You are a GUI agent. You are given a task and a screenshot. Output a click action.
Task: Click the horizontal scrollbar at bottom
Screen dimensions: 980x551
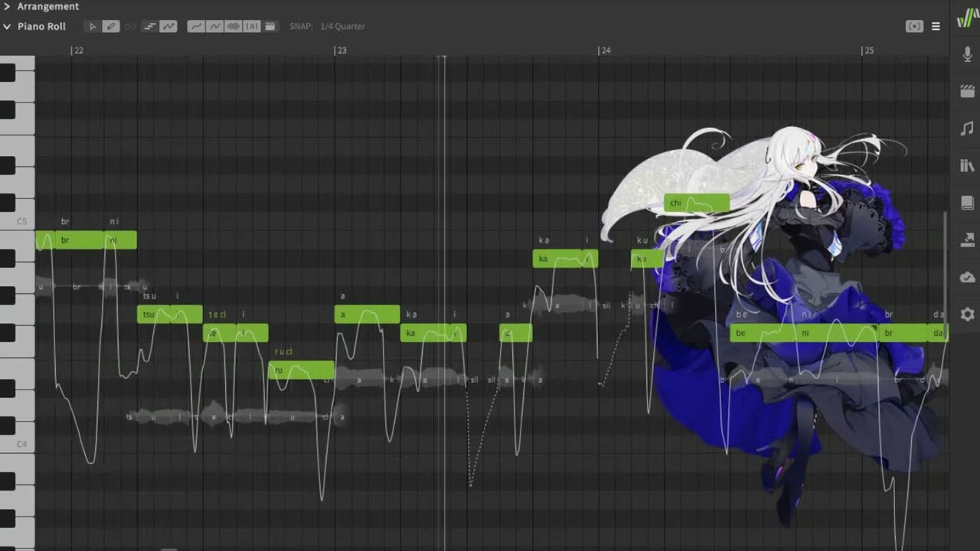click(168, 549)
